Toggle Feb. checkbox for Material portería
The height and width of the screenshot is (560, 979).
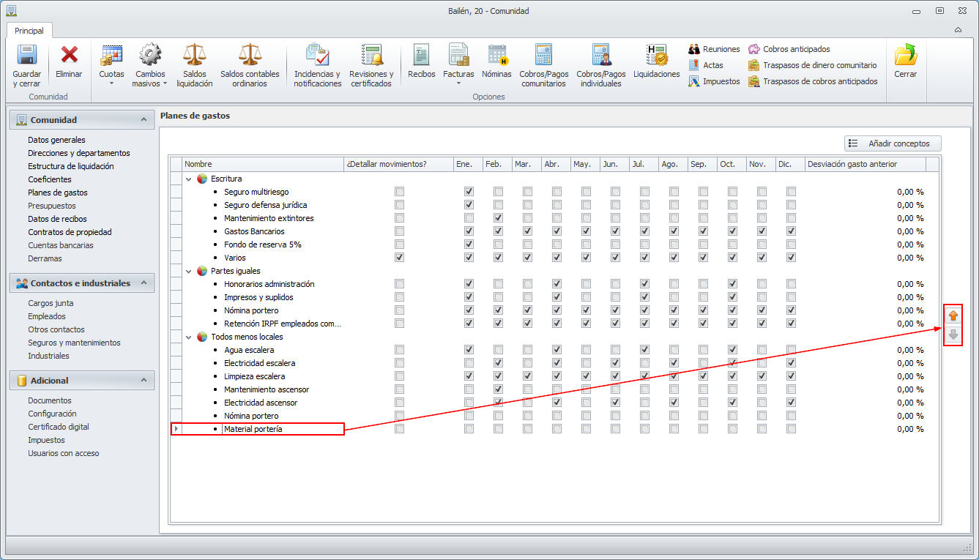pos(498,429)
